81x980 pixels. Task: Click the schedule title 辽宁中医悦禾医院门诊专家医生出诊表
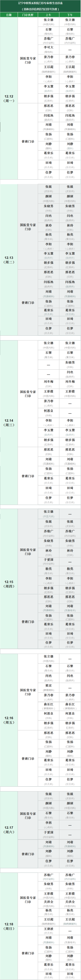(40, 3)
